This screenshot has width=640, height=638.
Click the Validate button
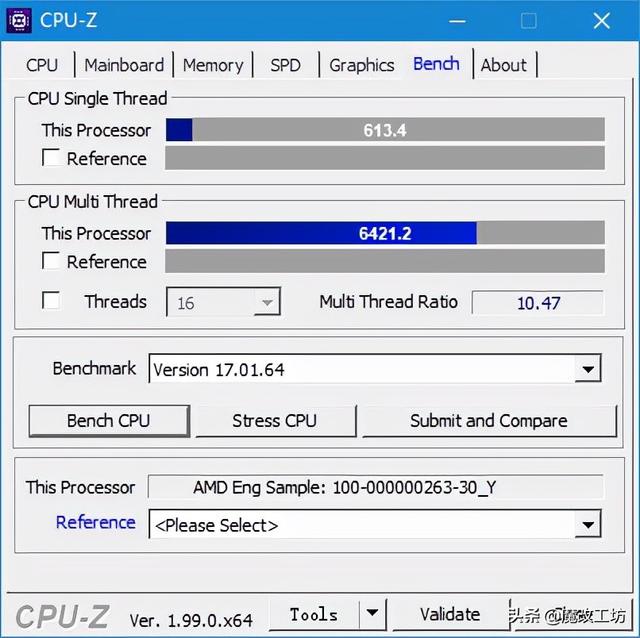pos(450,614)
